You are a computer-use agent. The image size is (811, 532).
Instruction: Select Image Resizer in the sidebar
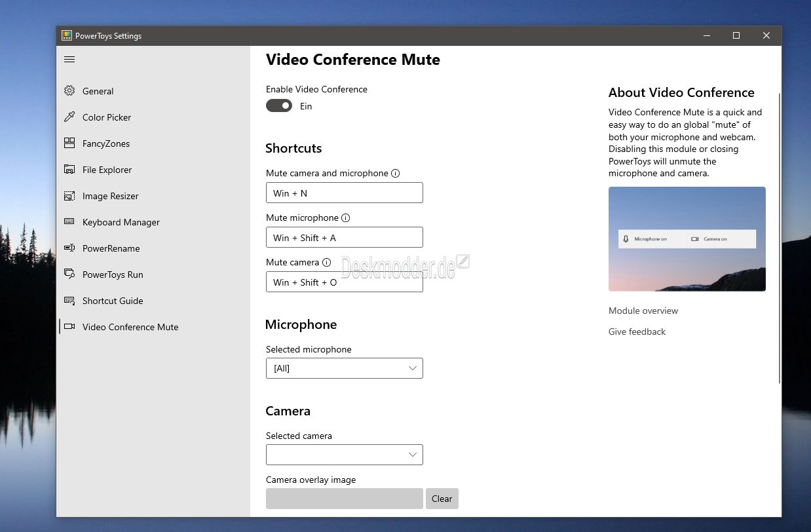153,196
